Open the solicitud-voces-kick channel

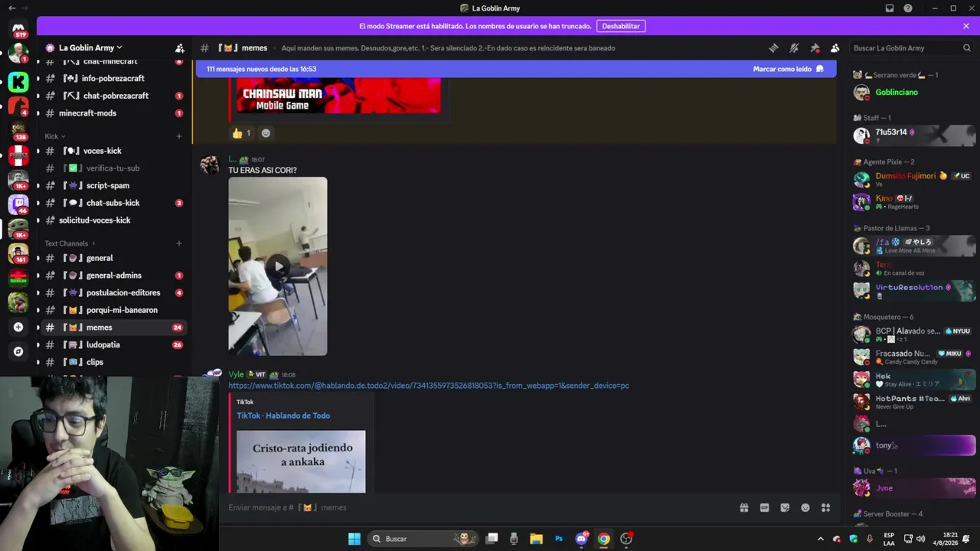(113, 220)
